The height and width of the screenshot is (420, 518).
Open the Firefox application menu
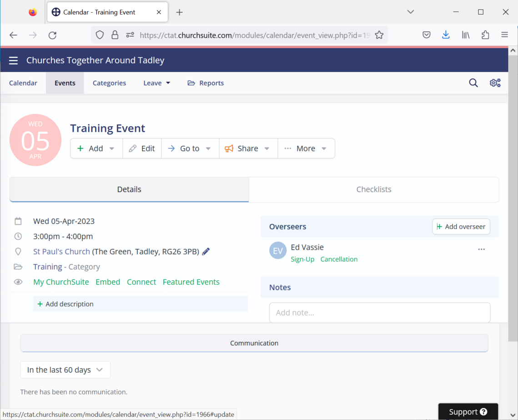(x=504, y=35)
